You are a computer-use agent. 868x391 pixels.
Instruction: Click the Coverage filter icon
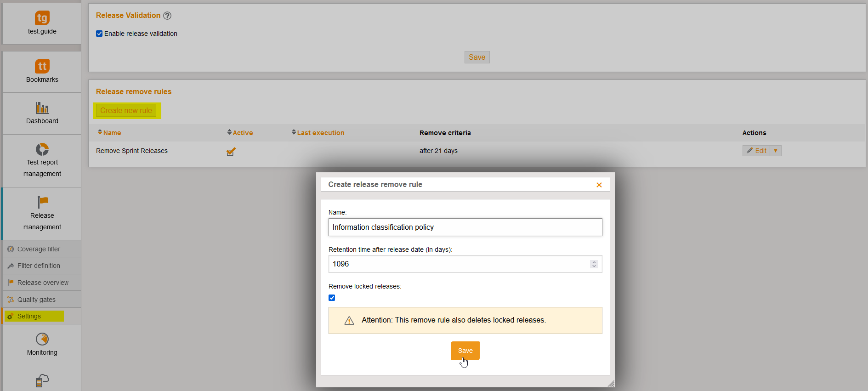11,249
